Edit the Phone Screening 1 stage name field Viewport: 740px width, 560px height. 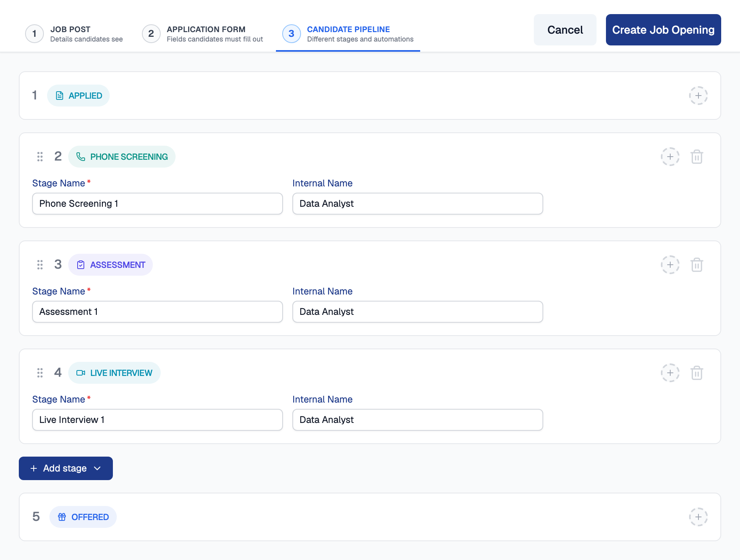click(157, 204)
